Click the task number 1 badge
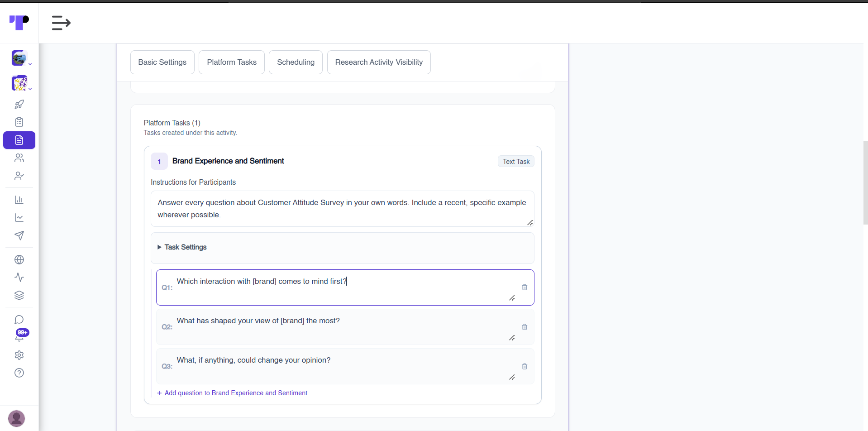This screenshot has height=431, width=868. (x=159, y=161)
